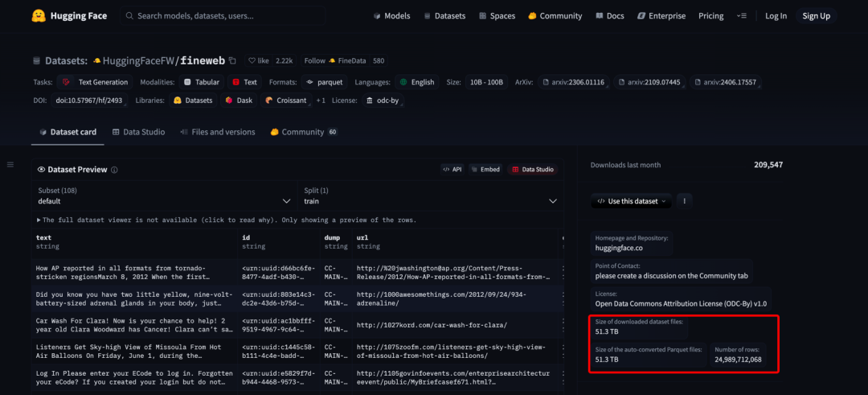868x395 pixels.
Task: Go to the Pricing page
Action: click(710, 16)
